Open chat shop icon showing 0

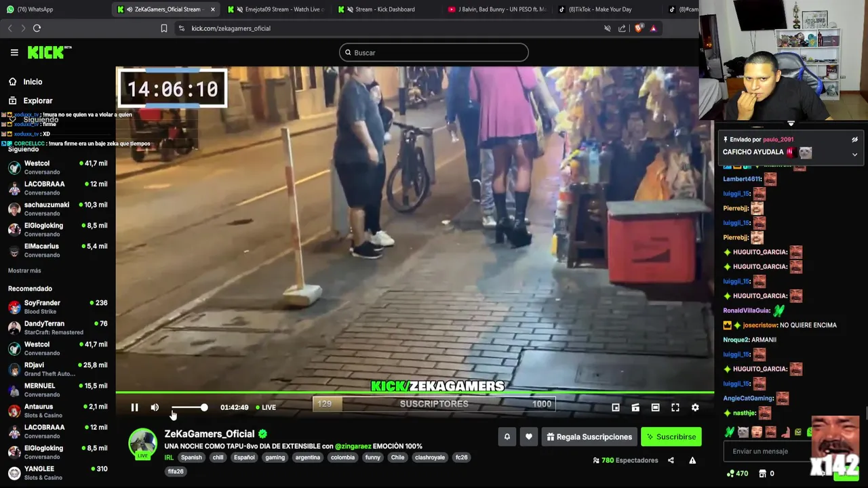767,474
